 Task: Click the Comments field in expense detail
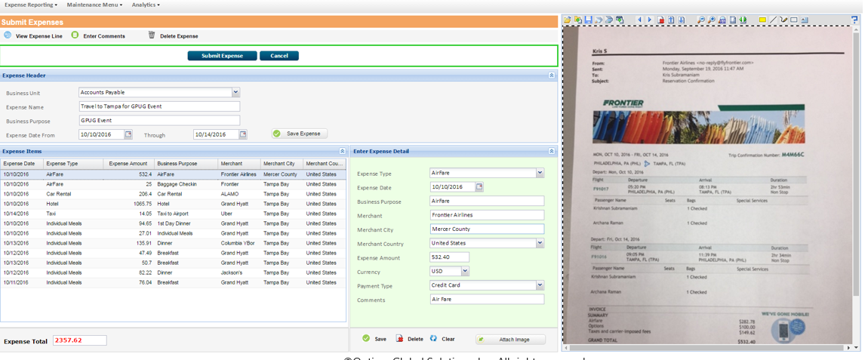click(487, 299)
